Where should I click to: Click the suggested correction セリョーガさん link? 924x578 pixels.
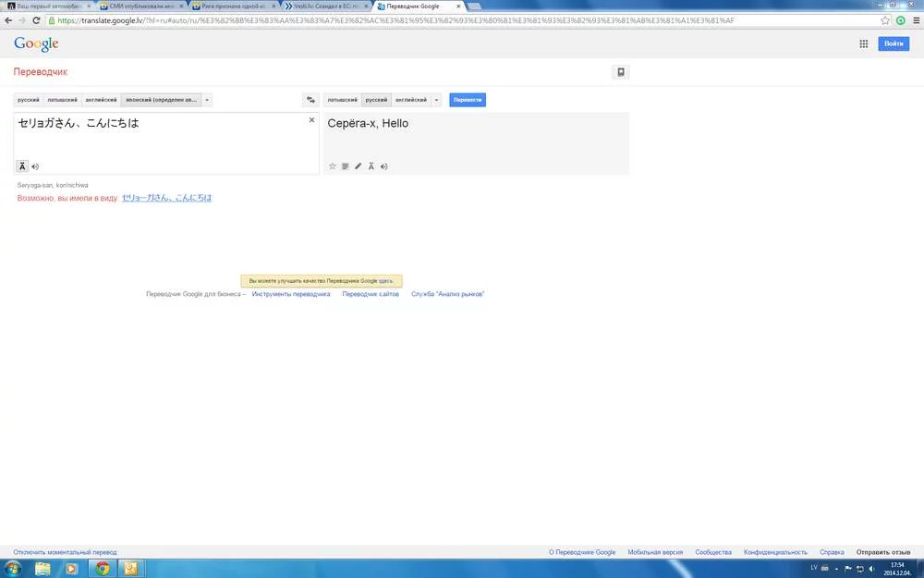(x=166, y=198)
